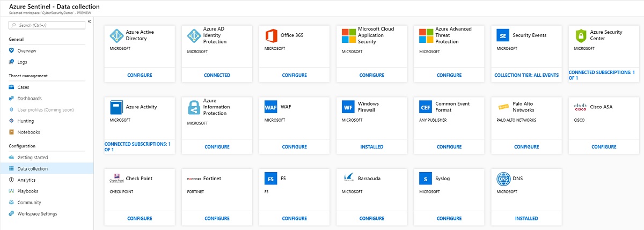Screen dimensions: 644x230
Task: Click the Azure Security Center lock icon
Action: point(580,35)
